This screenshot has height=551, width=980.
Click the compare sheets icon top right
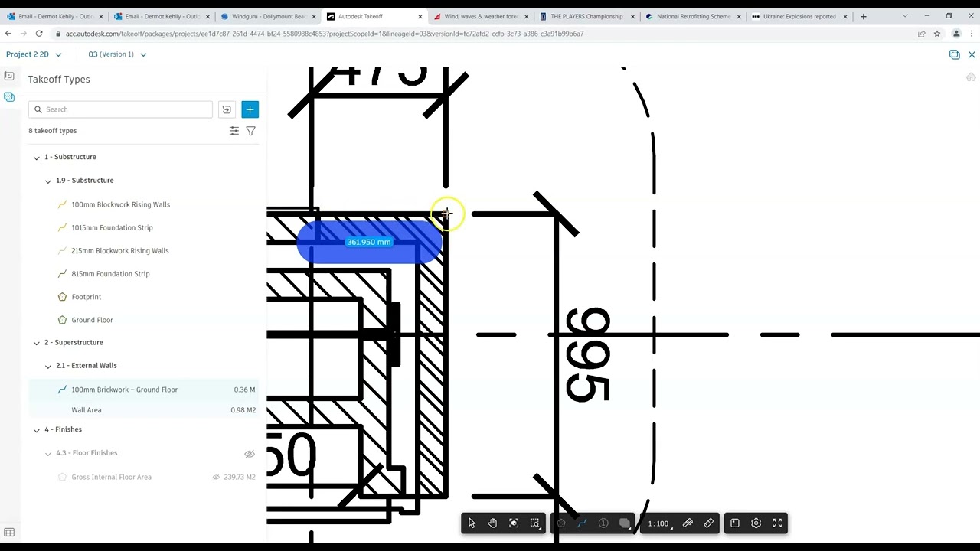tap(954, 54)
